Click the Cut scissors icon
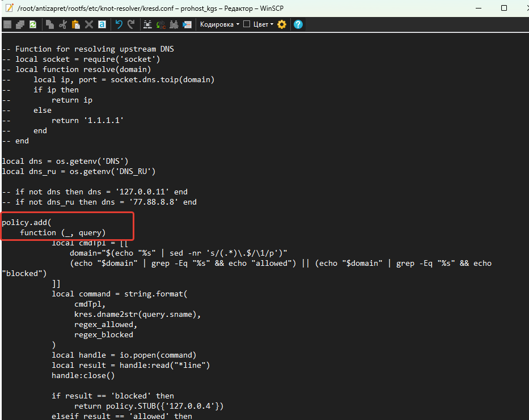This screenshot has width=529, height=420. 63,24
